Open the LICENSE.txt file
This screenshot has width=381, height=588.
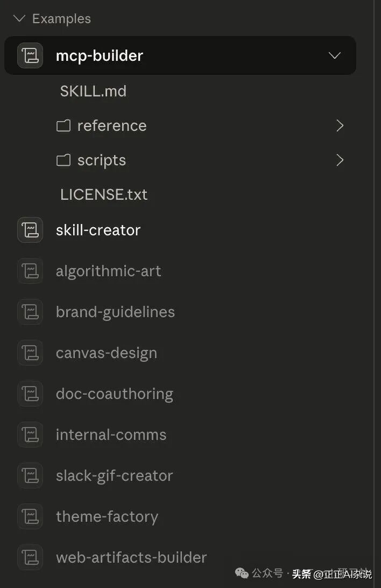104,194
